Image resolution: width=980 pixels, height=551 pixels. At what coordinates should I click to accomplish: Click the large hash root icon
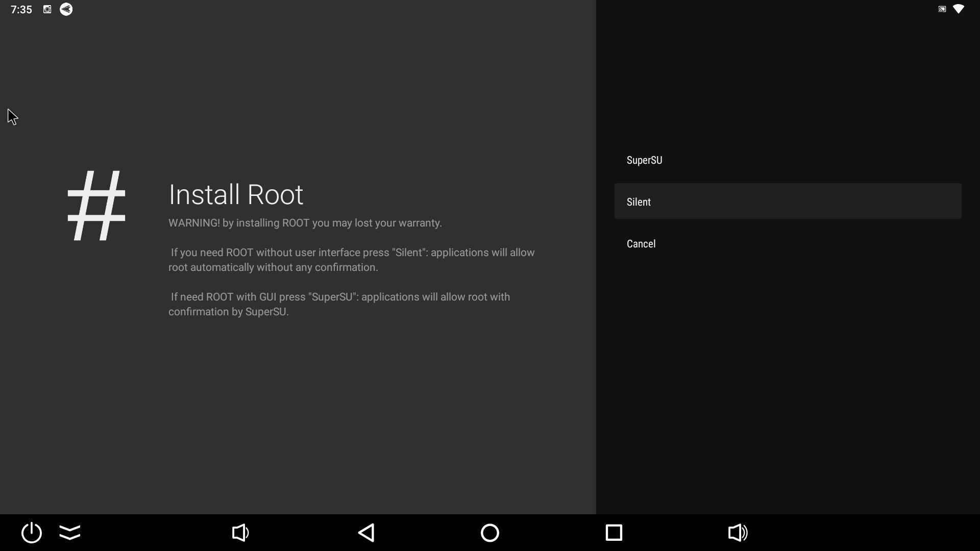pos(96,205)
